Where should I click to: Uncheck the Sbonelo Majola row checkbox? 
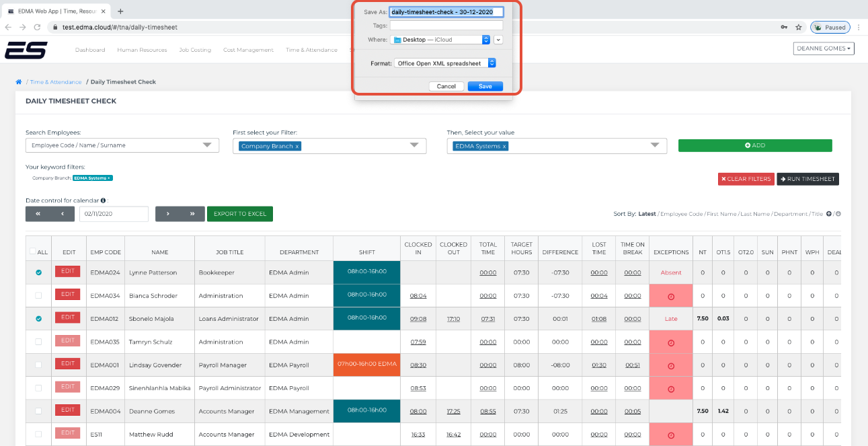pyautogui.click(x=38, y=319)
